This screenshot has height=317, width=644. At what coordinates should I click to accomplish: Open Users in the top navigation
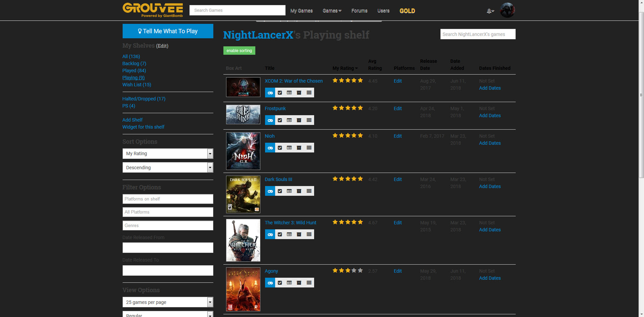pos(383,11)
